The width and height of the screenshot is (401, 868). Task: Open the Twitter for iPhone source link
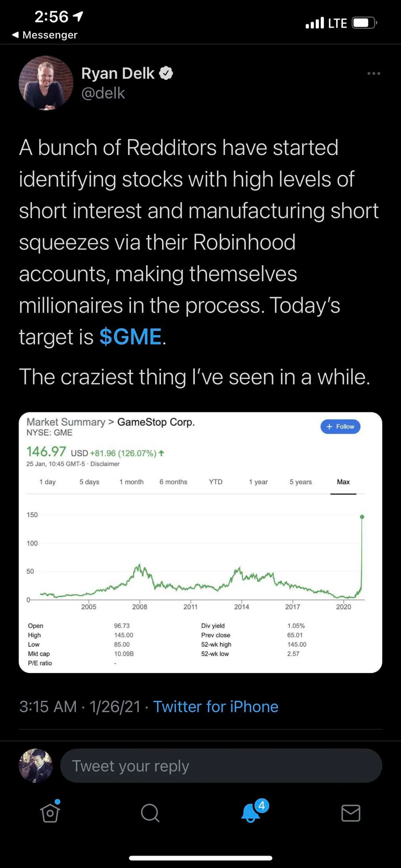[x=216, y=707]
